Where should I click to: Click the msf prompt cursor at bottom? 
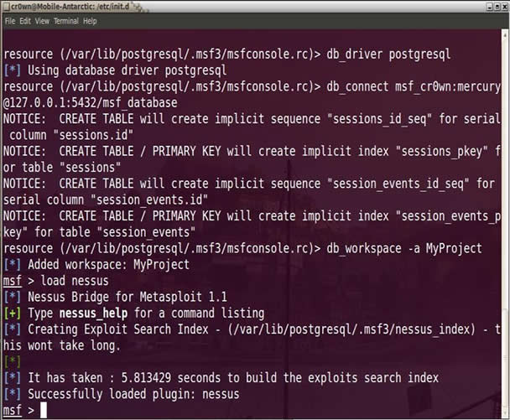(44, 410)
